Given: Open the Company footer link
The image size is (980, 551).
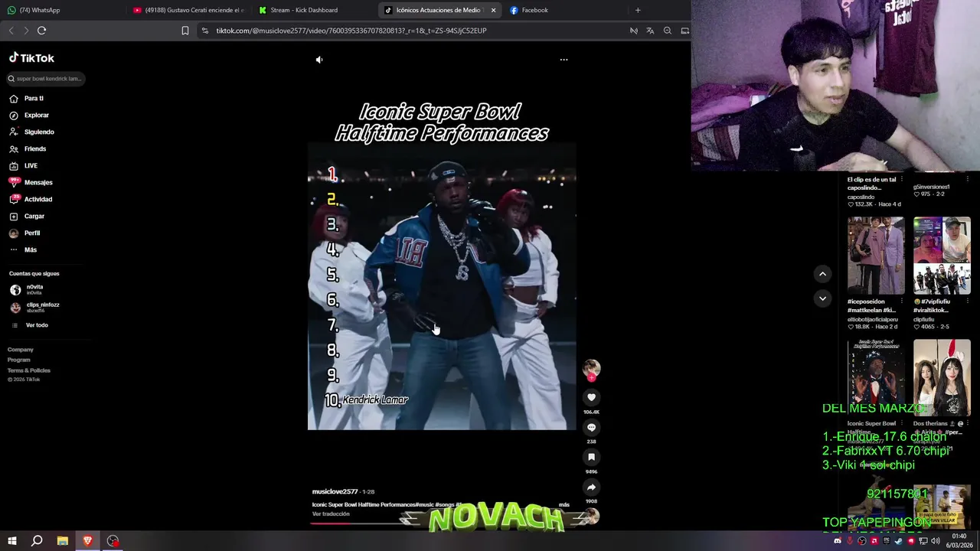Looking at the screenshot, I should (21, 350).
